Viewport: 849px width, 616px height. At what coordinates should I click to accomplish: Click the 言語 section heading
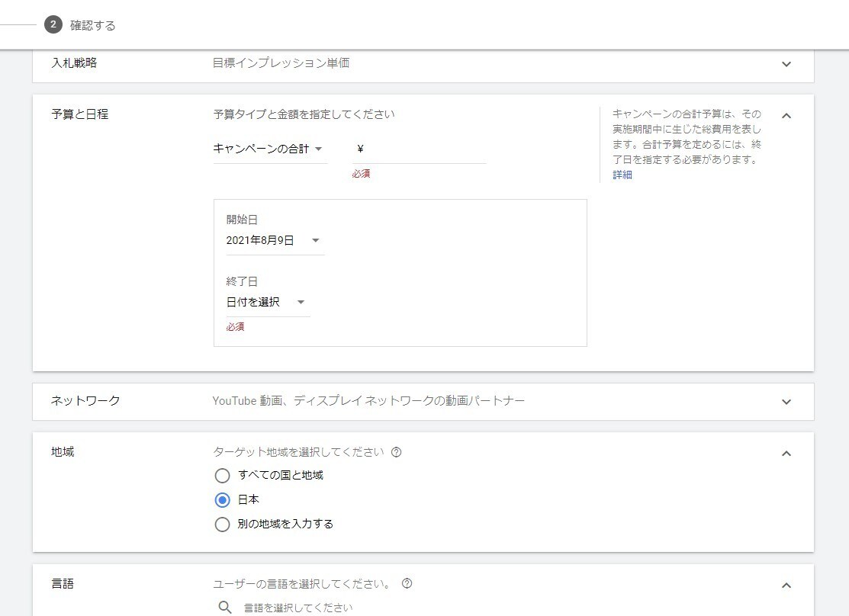pyautogui.click(x=63, y=583)
